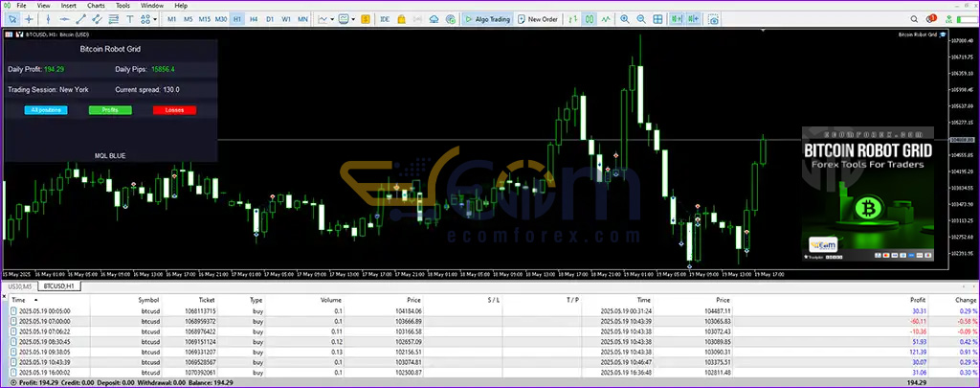Image resolution: width=980 pixels, height=388 pixels.
Task: Expand the shapes tool dropdown arrow
Action: click(x=154, y=19)
